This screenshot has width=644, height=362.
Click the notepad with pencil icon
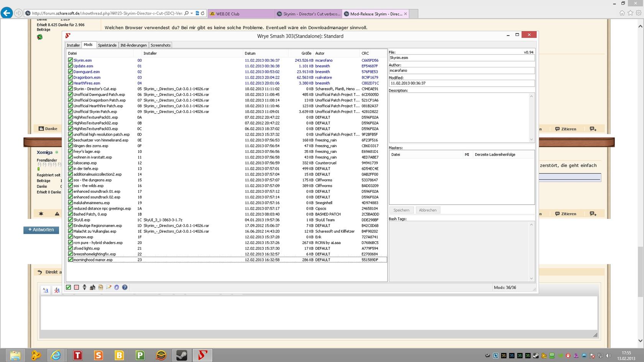108,287
